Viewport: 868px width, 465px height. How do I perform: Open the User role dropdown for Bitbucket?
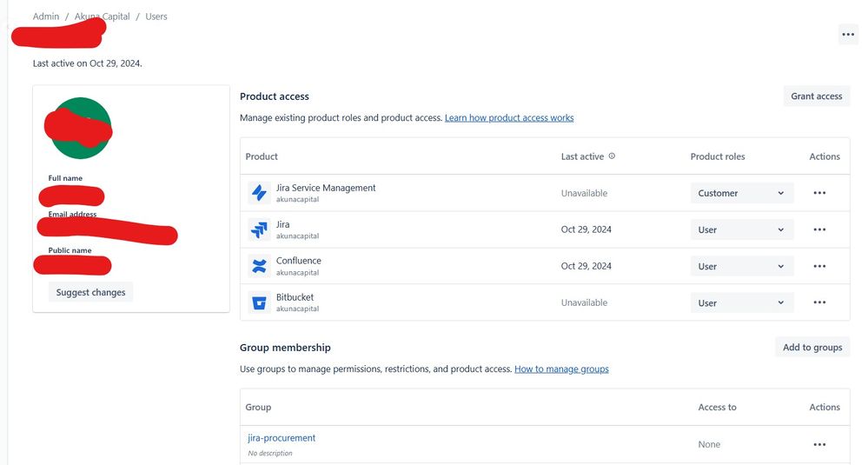coord(742,302)
